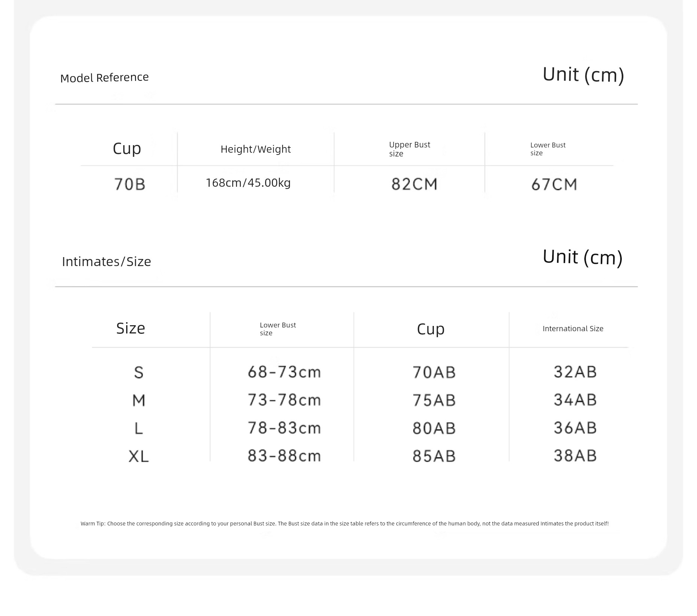This screenshot has width=697, height=616.
Task: Select the 67CM lower bust value
Action: (554, 185)
